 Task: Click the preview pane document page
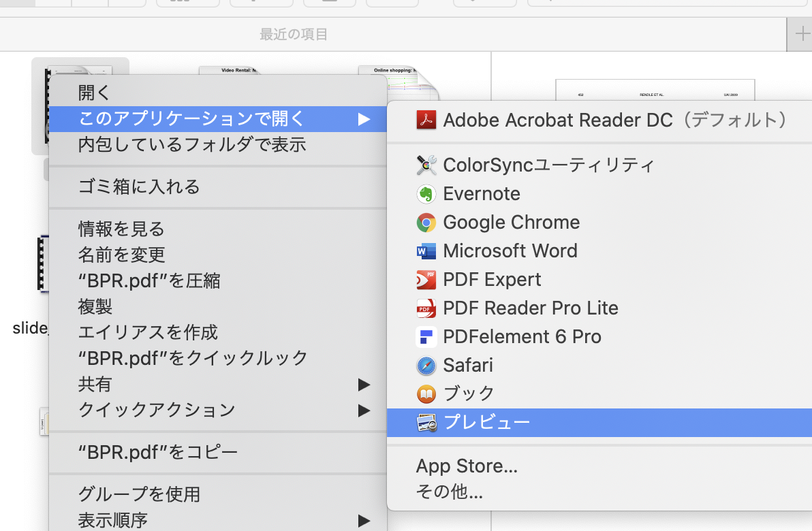655,90
